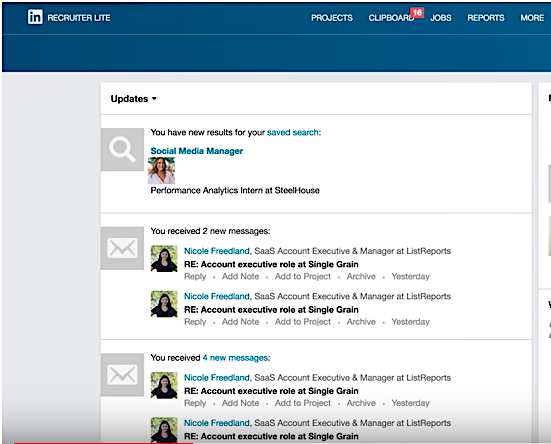Image resolution: width=551 pixels, height=444 pixels.
Task: Click bottom-most Nicole Freedland avatar under 4 new messages
Action: click(164, 430)
